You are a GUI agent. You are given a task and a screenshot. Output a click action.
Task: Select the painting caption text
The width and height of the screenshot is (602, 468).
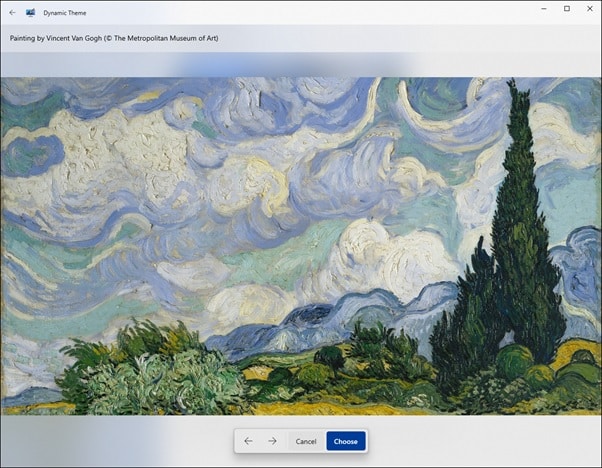click(114, 38)
